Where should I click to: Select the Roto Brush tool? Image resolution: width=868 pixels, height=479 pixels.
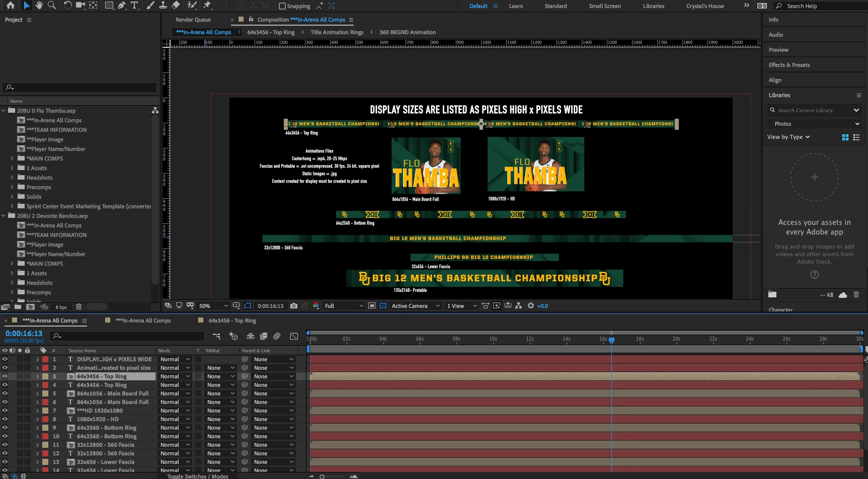(x=192, y=6)
